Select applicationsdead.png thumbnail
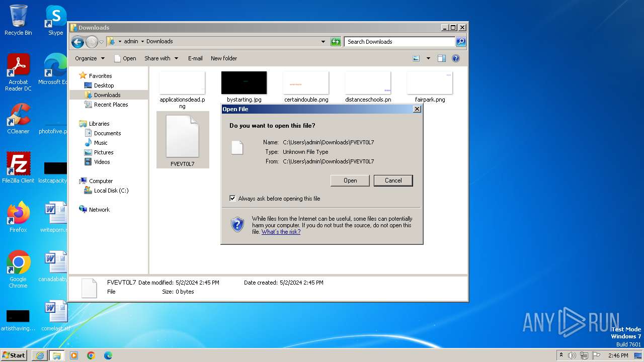This screenshot has width=644, height=362. [182, 83]
